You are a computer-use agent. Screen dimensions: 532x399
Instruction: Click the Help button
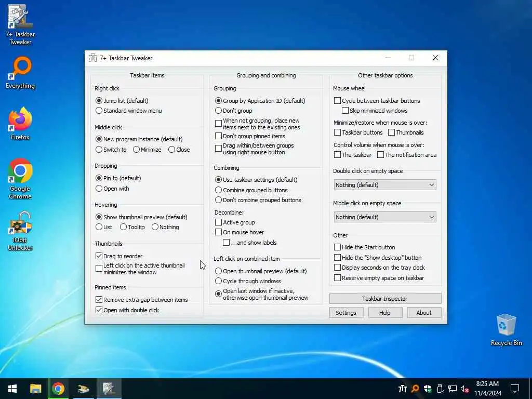click(385, 313)
